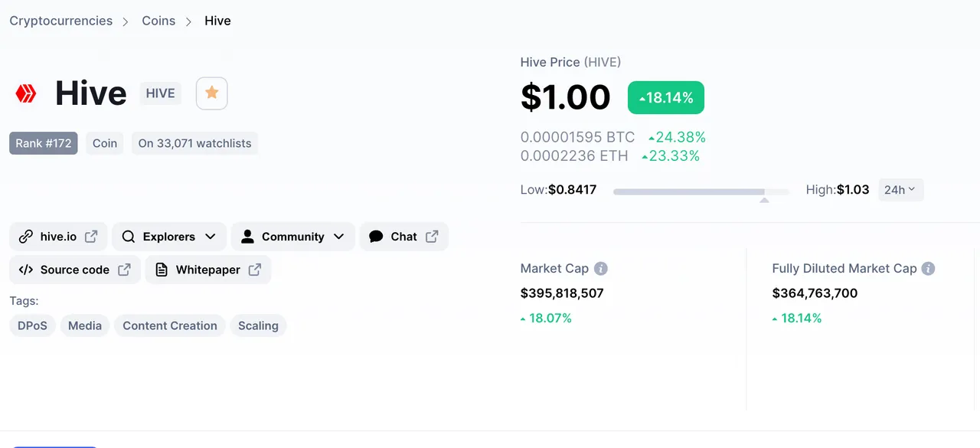Click the hive.io external link icon
Screen dimensions: 980x448
[91, 237]
